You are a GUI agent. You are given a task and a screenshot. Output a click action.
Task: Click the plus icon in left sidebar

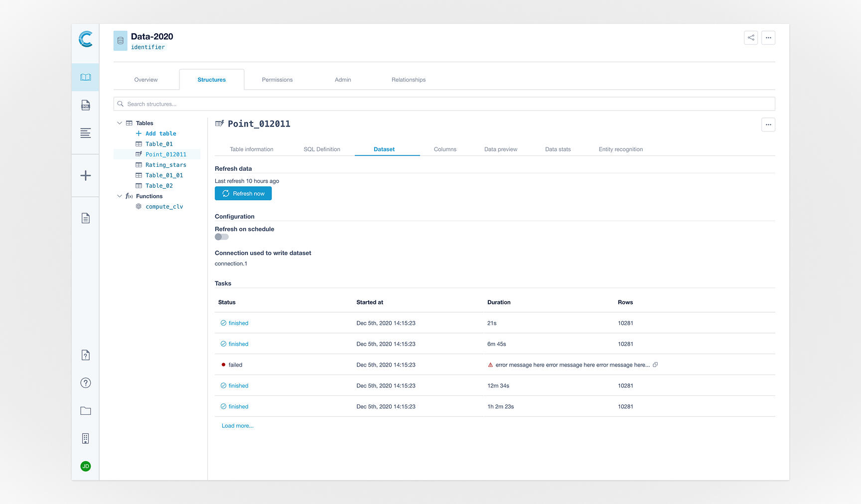click(x=86, y=175)
